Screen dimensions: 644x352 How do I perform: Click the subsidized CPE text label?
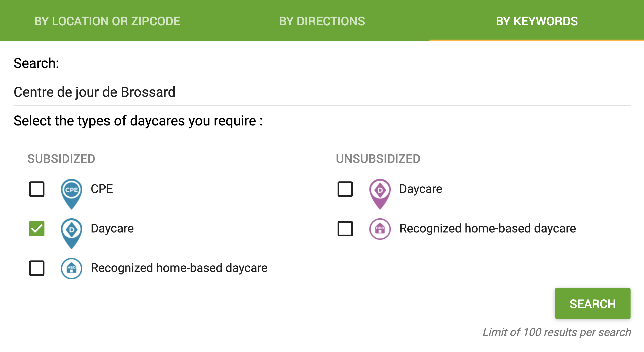(102, 189)
